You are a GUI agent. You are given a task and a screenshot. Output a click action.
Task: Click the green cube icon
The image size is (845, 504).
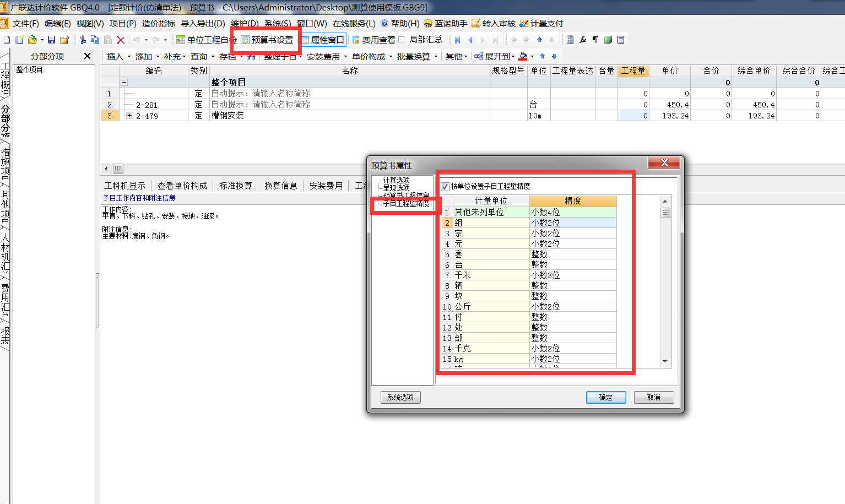coord(608,40)
